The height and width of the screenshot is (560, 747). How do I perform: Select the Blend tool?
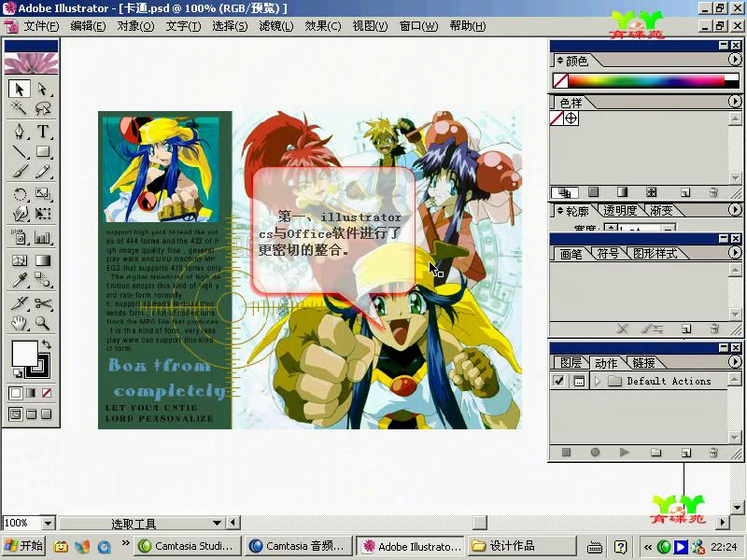pos(43,281)
